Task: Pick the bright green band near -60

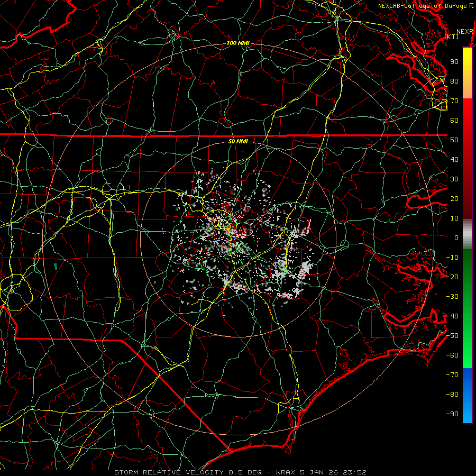Action: [x=467, y=358]
